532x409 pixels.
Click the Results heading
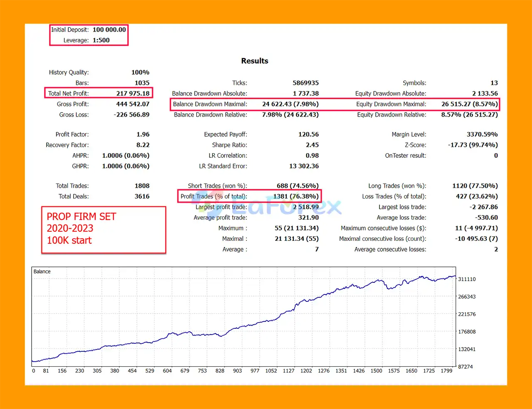254,61
